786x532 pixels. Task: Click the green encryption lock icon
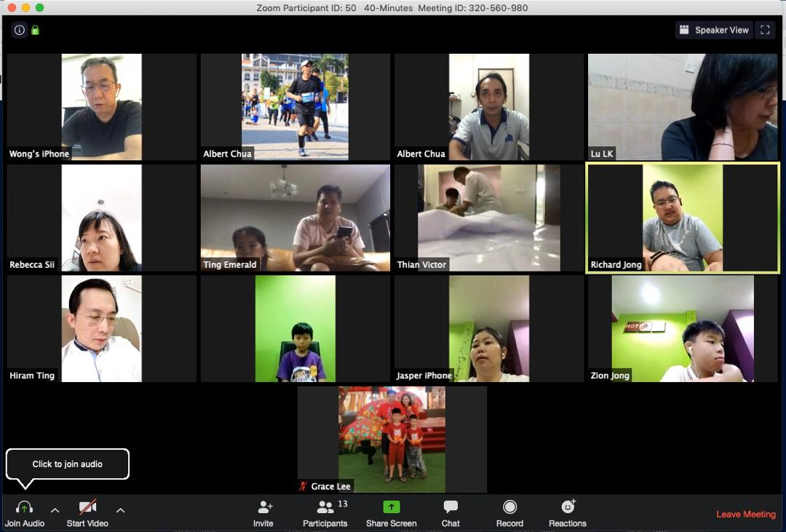(x=35, y=30)
